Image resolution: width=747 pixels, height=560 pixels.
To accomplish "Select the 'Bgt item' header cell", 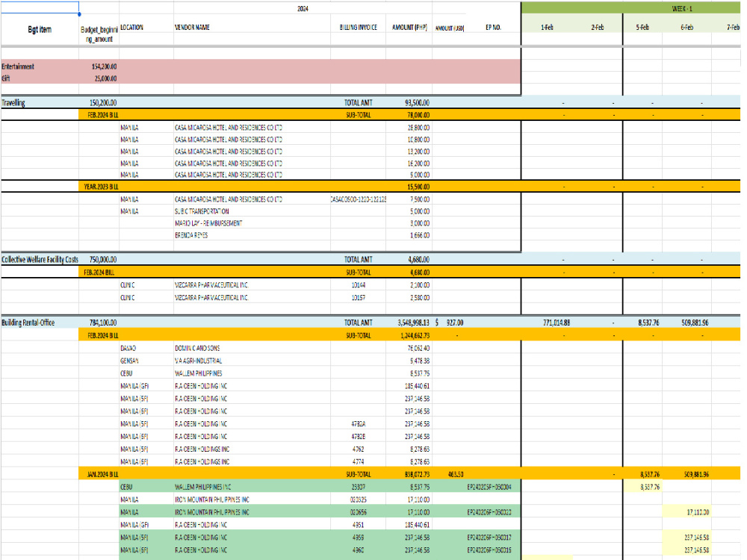I will pyautogui.click(x=40, y=30).
